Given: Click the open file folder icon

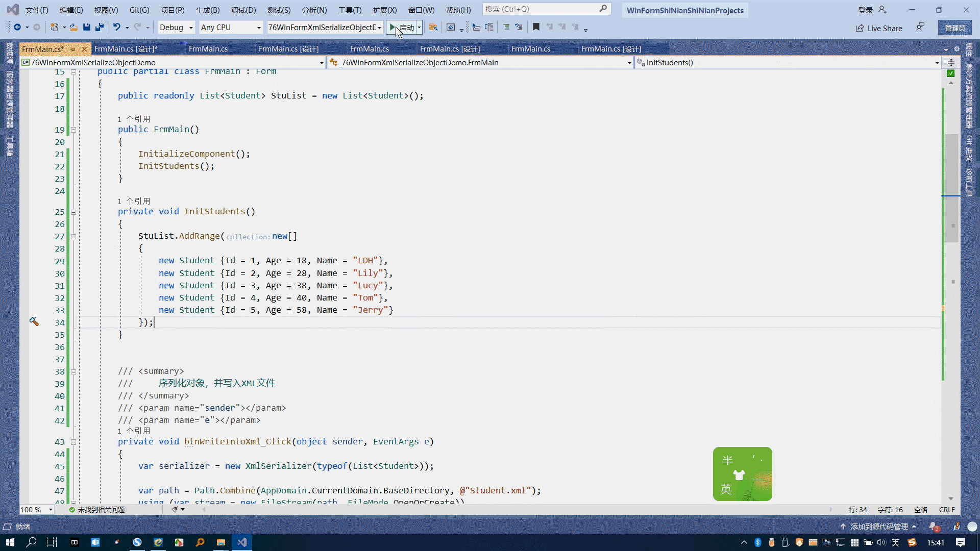Looking at the screenshot, I should pyautogui.click(x=74, y=28).
